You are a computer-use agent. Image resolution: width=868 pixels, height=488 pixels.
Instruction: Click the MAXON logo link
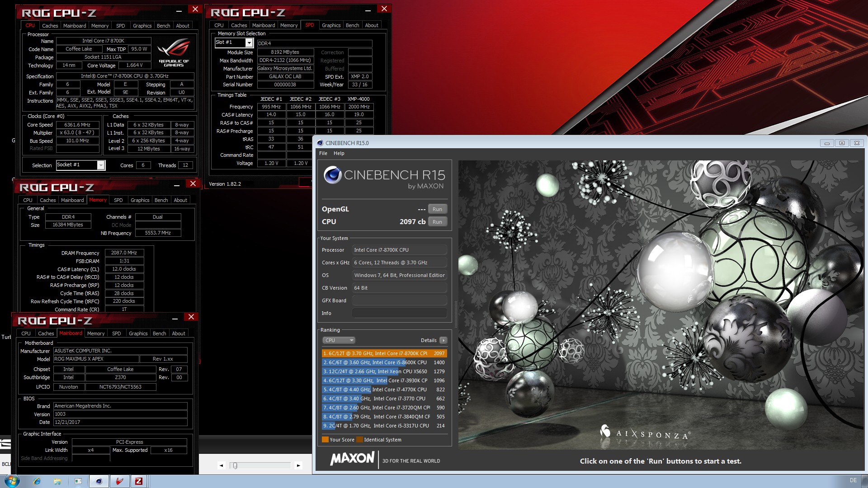tap(352, 459)
